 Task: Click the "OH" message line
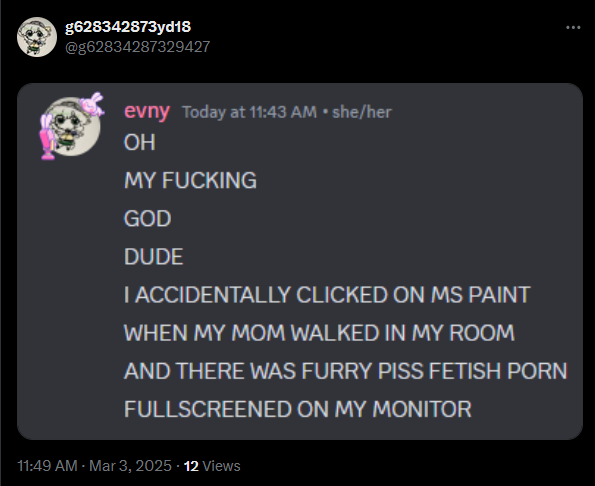point(140,143)
